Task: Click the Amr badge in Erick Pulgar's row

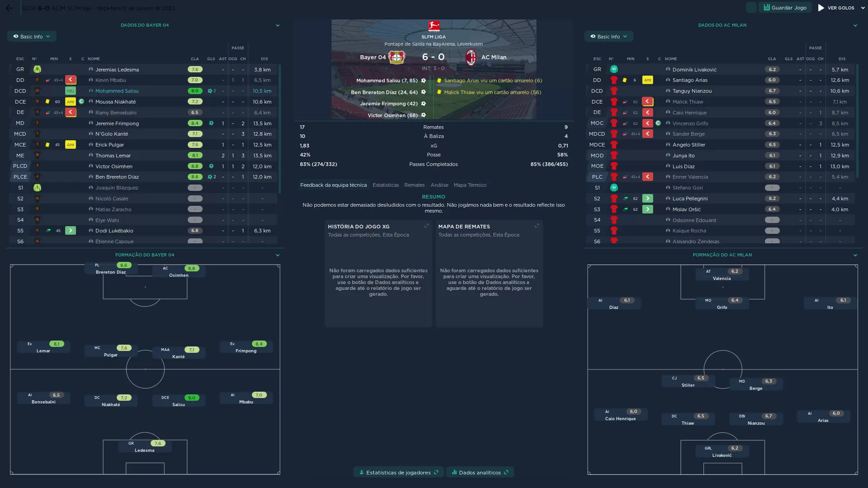Action: (71, 145)
